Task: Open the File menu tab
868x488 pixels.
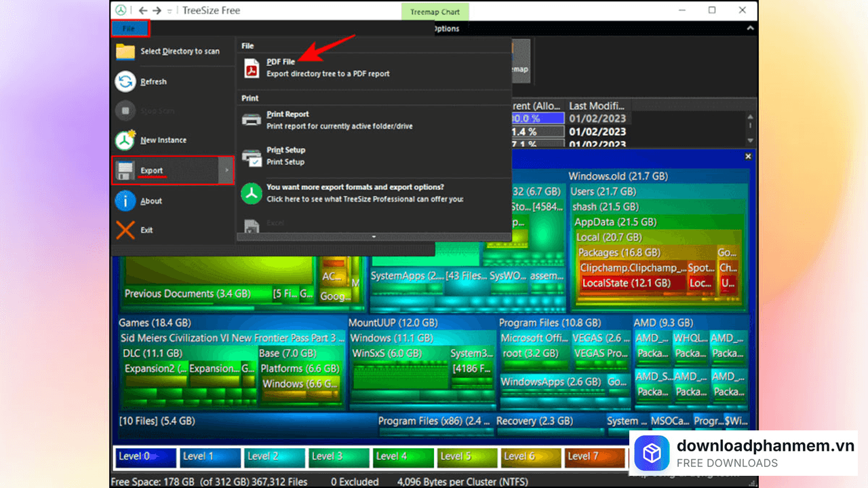Action: tap(130, 28)
